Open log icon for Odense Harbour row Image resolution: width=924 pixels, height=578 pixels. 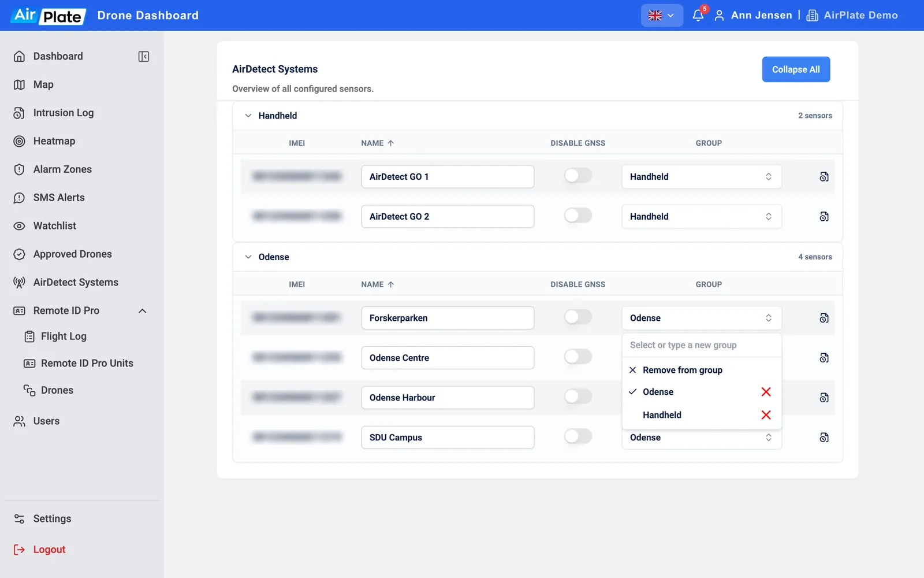click(x=824, y=398)
